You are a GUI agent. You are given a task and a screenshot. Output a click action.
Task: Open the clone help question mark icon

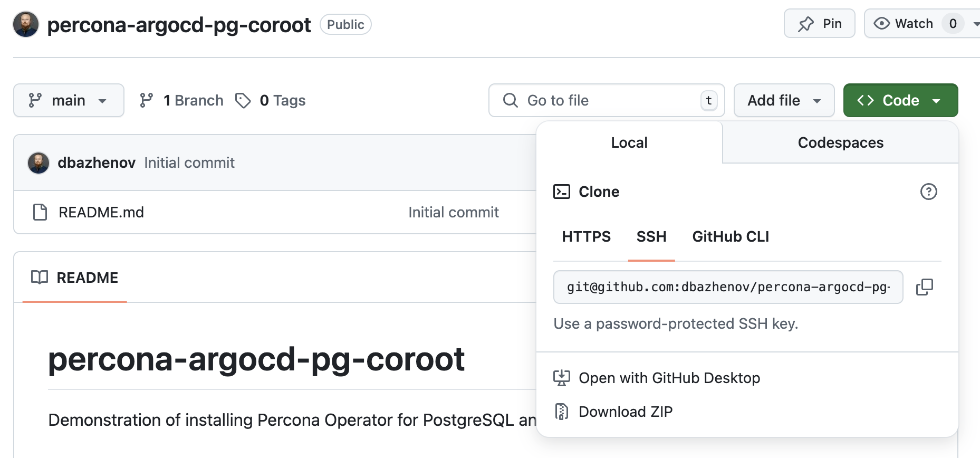928,192
